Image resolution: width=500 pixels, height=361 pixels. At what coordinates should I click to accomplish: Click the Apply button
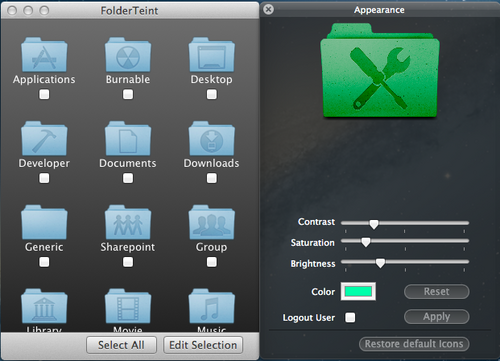click(437, 317)
